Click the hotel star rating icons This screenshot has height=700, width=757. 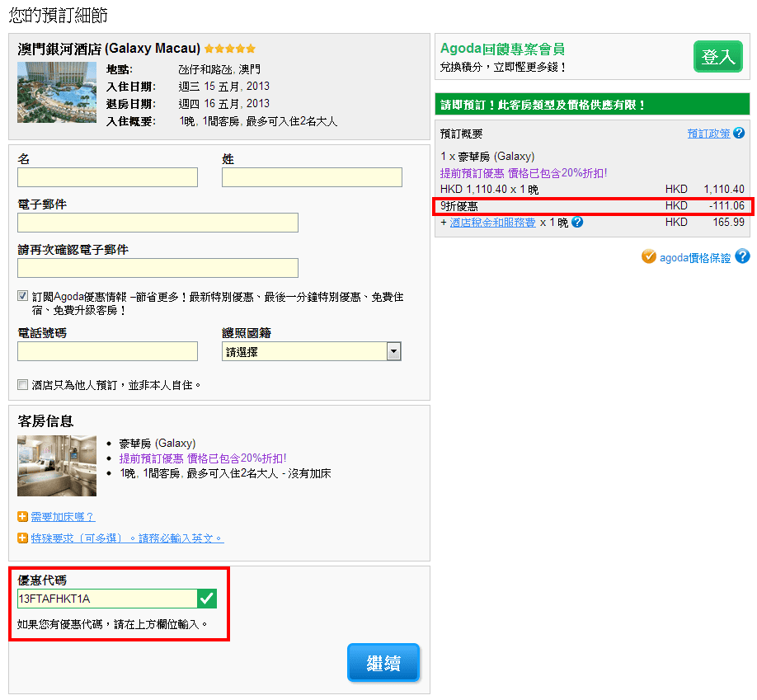click(230, 49)
